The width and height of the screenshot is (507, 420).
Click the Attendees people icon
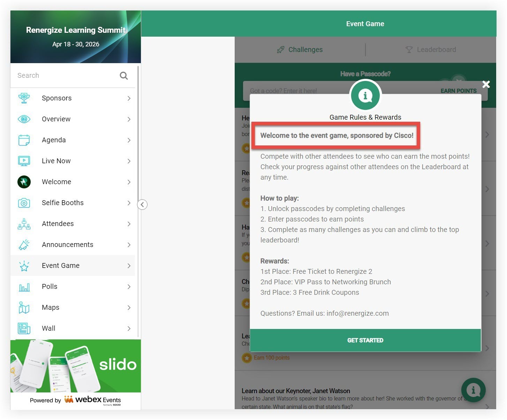point(24,224)
